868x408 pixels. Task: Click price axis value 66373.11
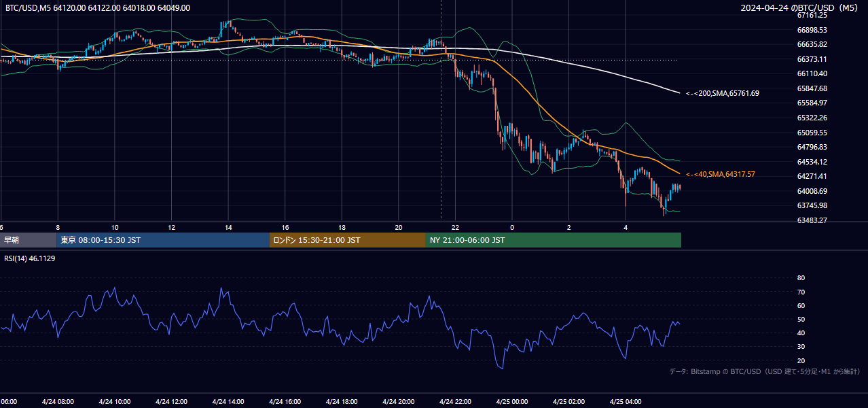812,59
